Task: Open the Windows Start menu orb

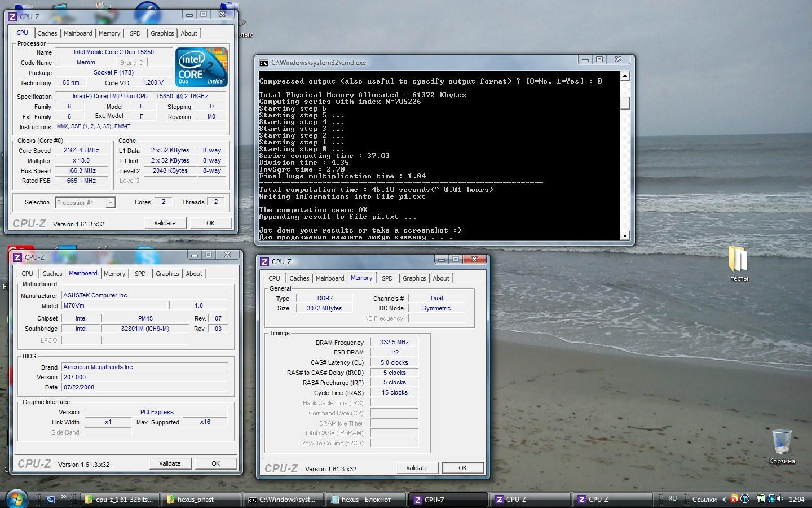Action: pyautogui.click(x=16, y=499)
